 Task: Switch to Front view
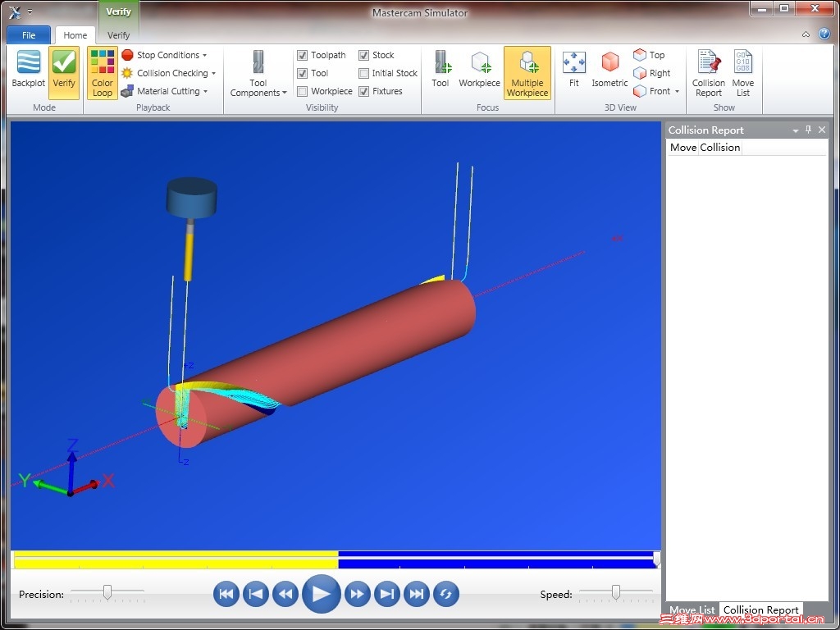[x=652, y=91]
